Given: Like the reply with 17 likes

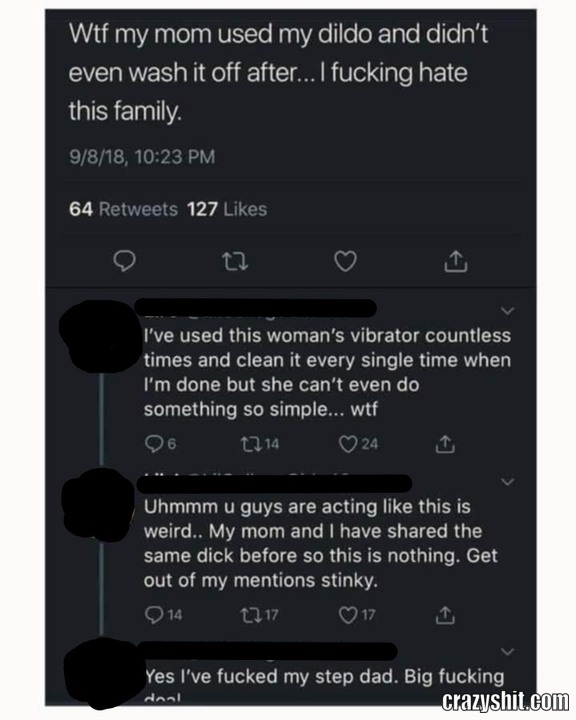Looking at the screenshot, I should pos(357,614).
